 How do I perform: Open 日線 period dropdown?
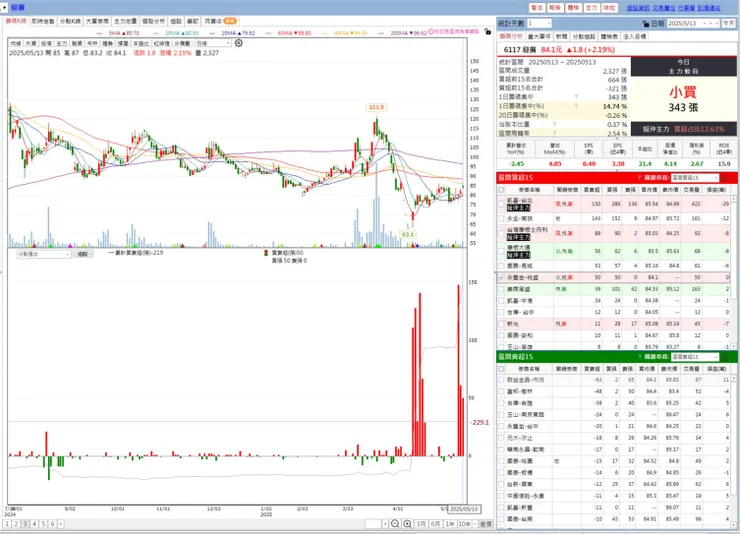click(x=213, y=43)
